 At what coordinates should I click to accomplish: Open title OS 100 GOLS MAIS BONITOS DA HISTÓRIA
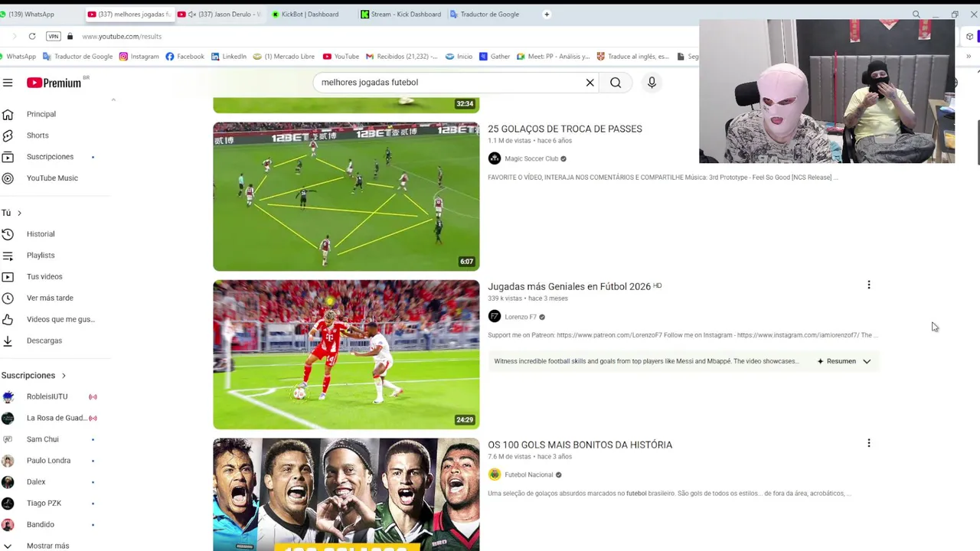click(x=580, y=445)
